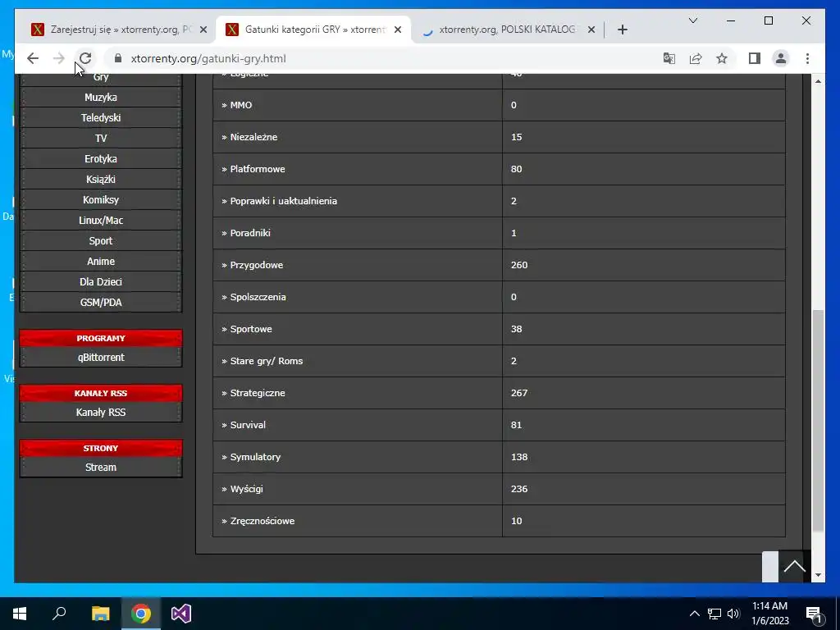Image resolution: width=840 pixels, height=630 pixels.
Task: Toggle the browser side panel
Action: (x=755, y=58)
